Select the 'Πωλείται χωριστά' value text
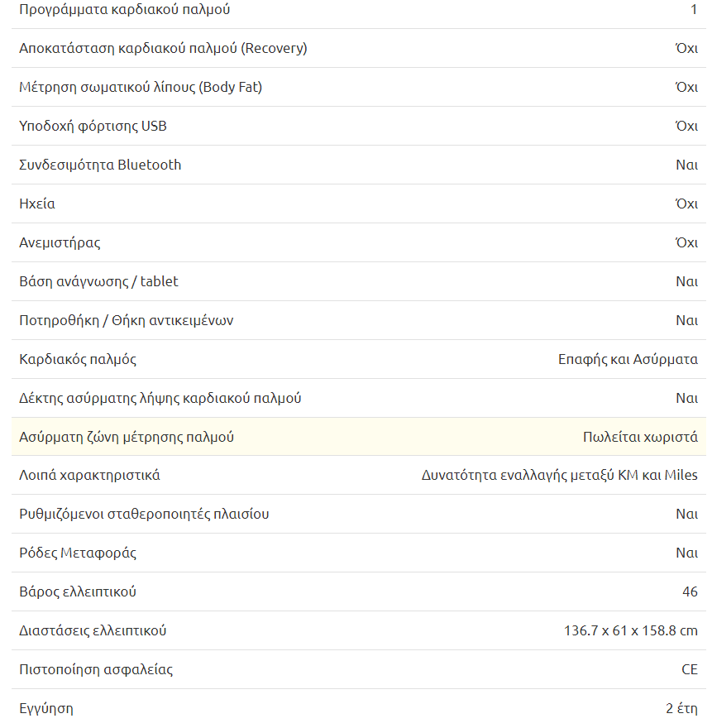 point(640,437)
